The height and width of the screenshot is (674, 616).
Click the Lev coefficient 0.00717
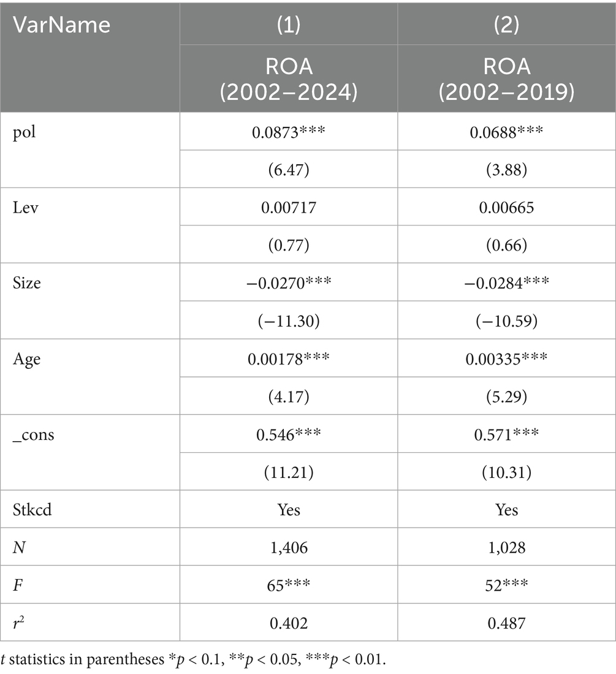(289, 208)
